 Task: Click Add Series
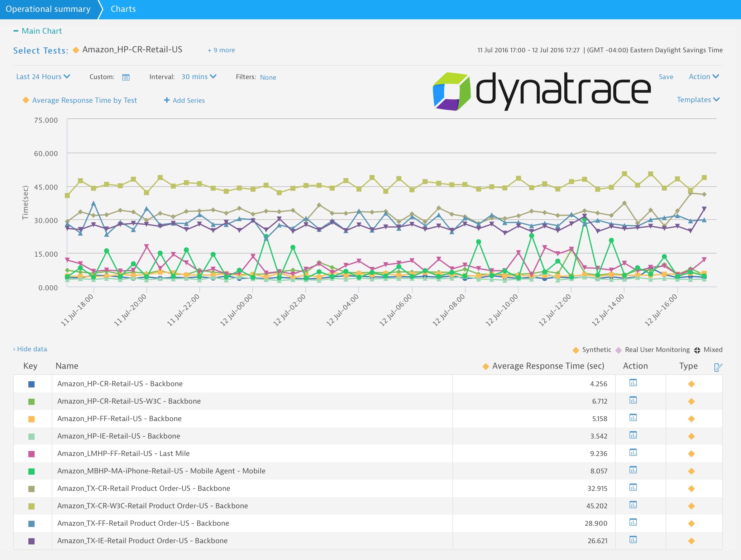pyautogui.click(x=189, y=100)
